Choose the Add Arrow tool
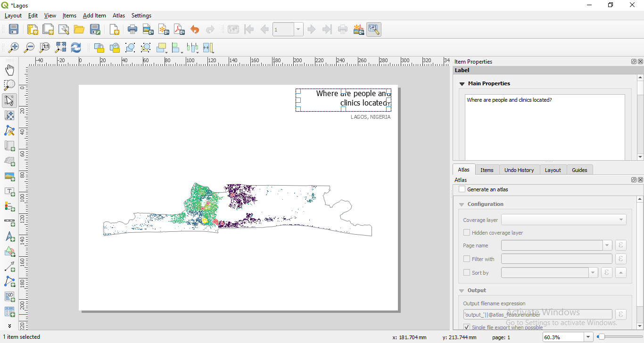644x343 pixels. click(9, 267)
